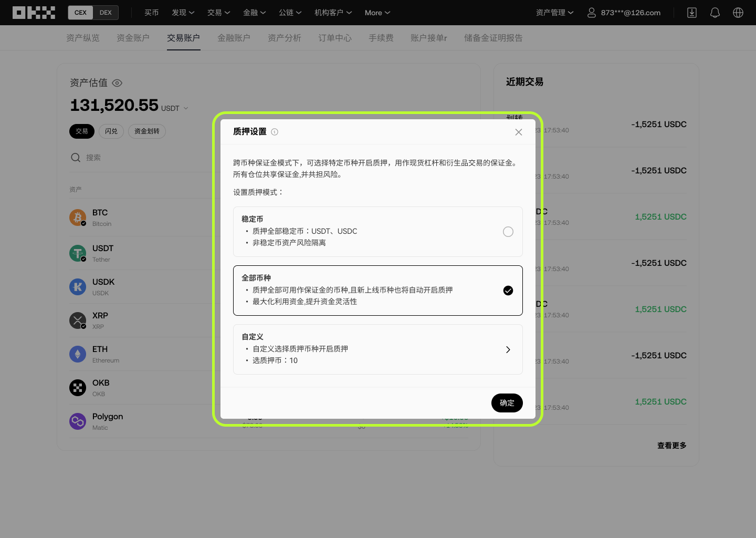
Task: Select the 稳定币 radio option
Action: pos(508,232)
